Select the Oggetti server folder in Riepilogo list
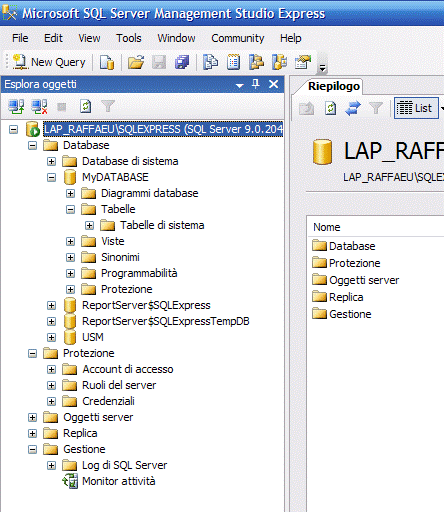 click(x=356, y=280)
